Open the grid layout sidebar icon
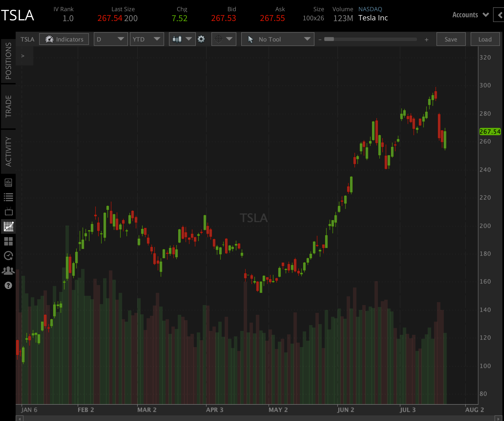The width and height of the screenshot is (504, 421). pos(8,241)
